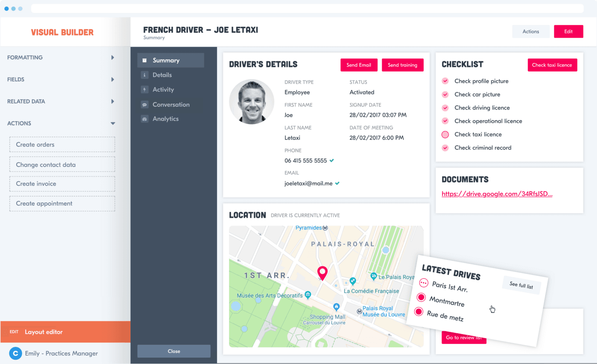Viewport: 597px width, 364px height.
Task: Click Musée des Arts Décoratifs museum marker
Action: [x=308, y=295]
